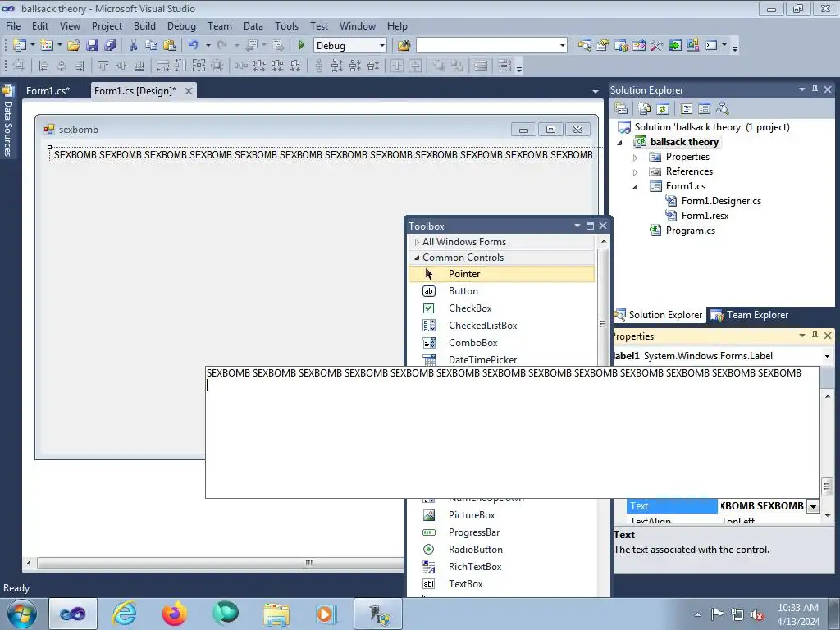This screenshot has width=840, height=630.
Task: Toggle Properties panel auto-hide pin
Action: (815, 336)
